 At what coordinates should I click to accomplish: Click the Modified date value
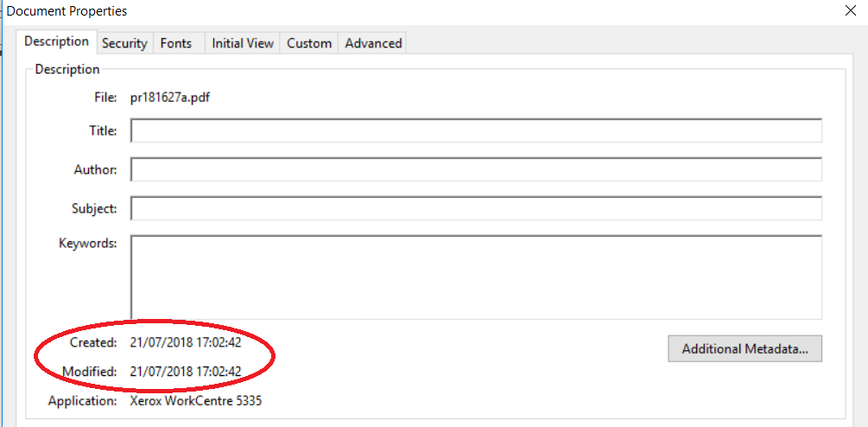(185, 372)
